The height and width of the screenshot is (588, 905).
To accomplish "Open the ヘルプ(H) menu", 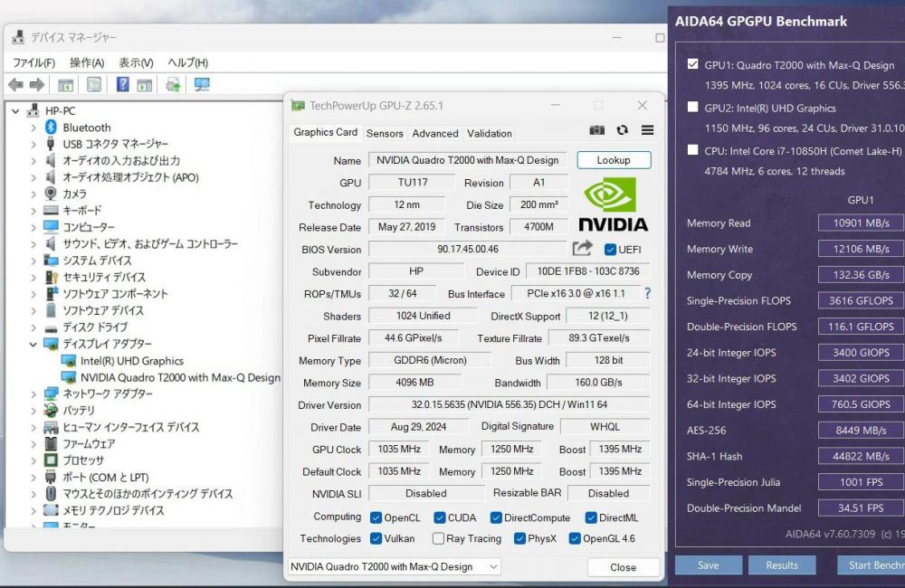I will [187, 62].
